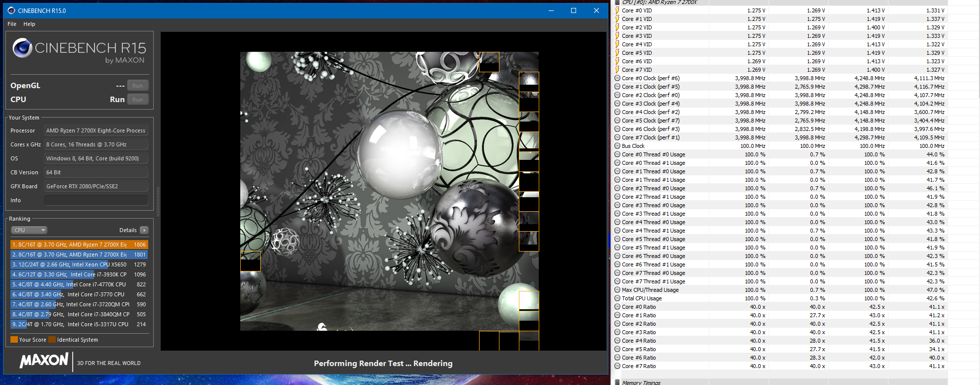Click clock icon for Core #6 Clock
This screenshot has width=980, height=385.
pos(617,129)
